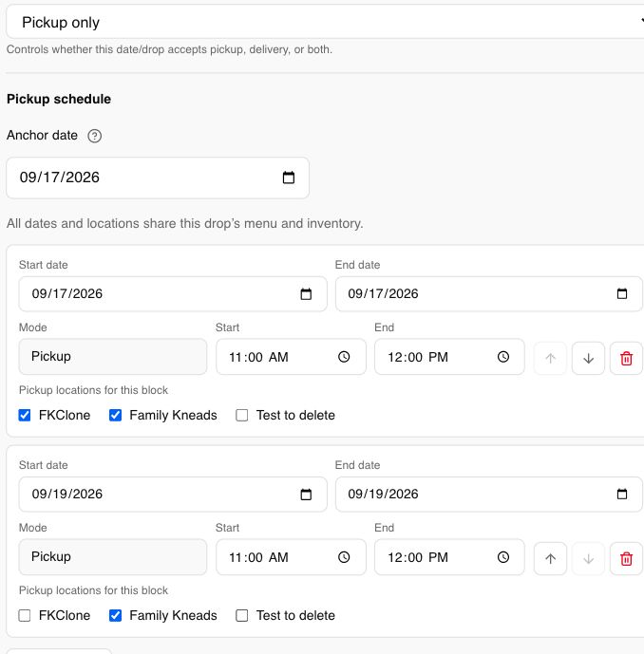Uncheck Family Kneads in the 09/19/2026 block
This screenshot has width=644, height=654.
(115, 616)
